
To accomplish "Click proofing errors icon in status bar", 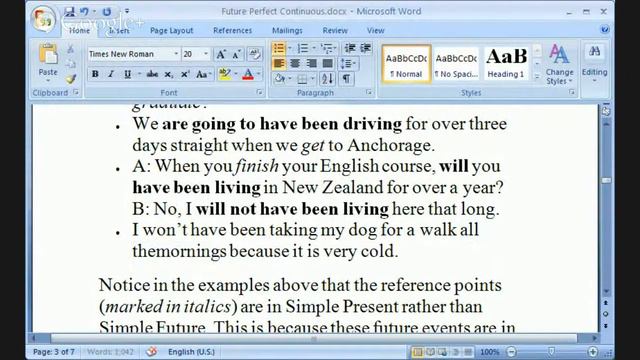I will [151, 351].
